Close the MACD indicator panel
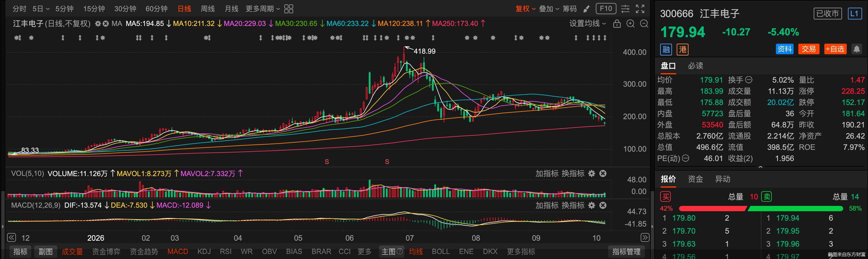 click(603, 205)
